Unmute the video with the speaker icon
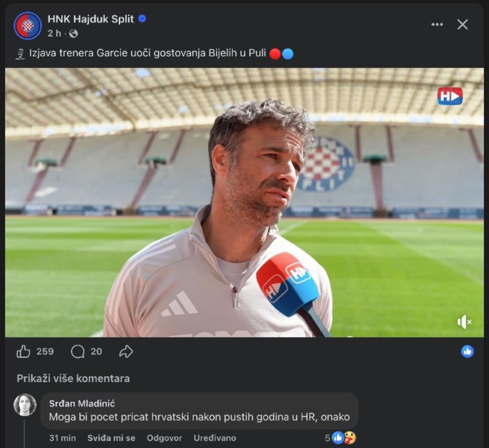This screenshot has width=489, height=448. pos(464,322)
